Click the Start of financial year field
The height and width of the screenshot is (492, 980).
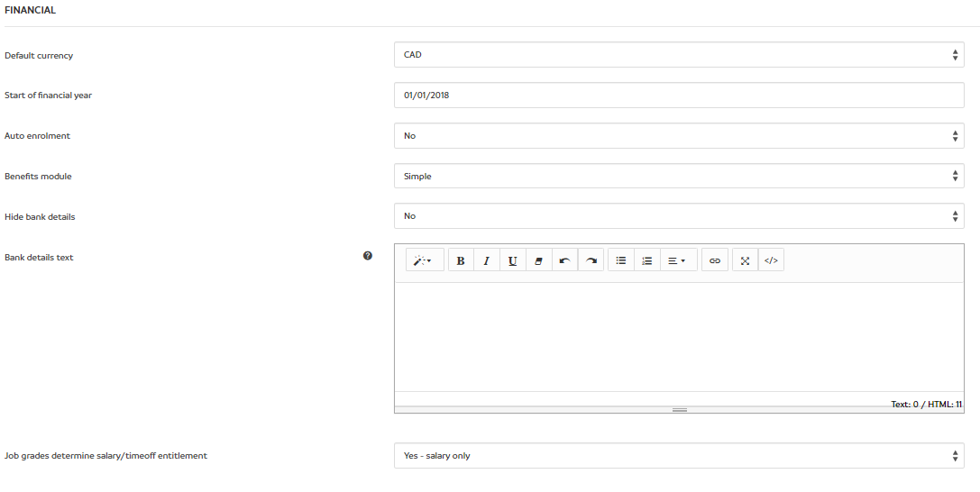pyautogui.click(x=679, y=96)
